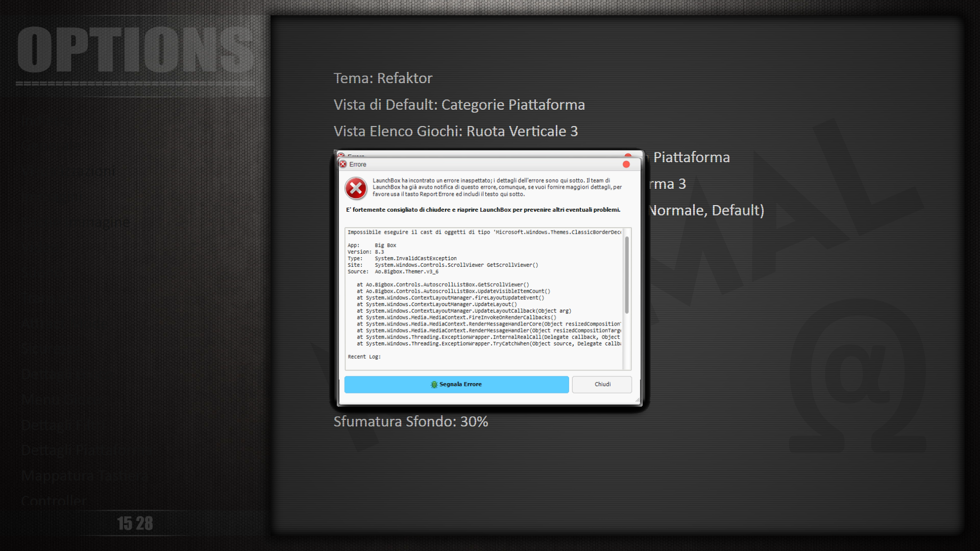
Task: Click the 'Type: System.InvalidCastException' line
Action: [x=402, y=259]
